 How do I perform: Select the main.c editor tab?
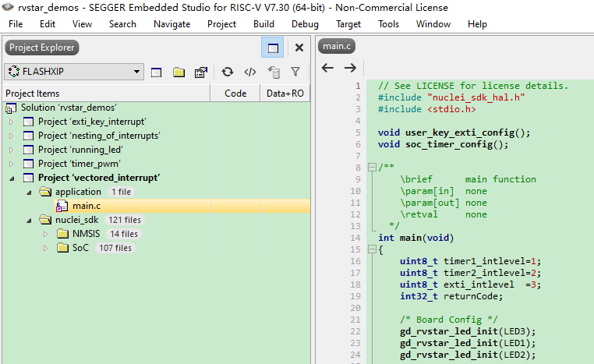[337, 46]
